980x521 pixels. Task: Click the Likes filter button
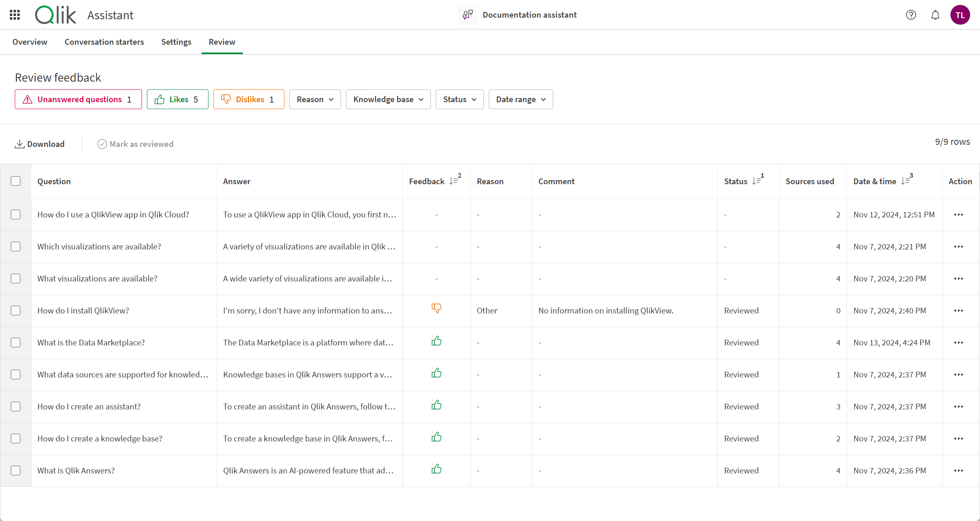point(178,99)
